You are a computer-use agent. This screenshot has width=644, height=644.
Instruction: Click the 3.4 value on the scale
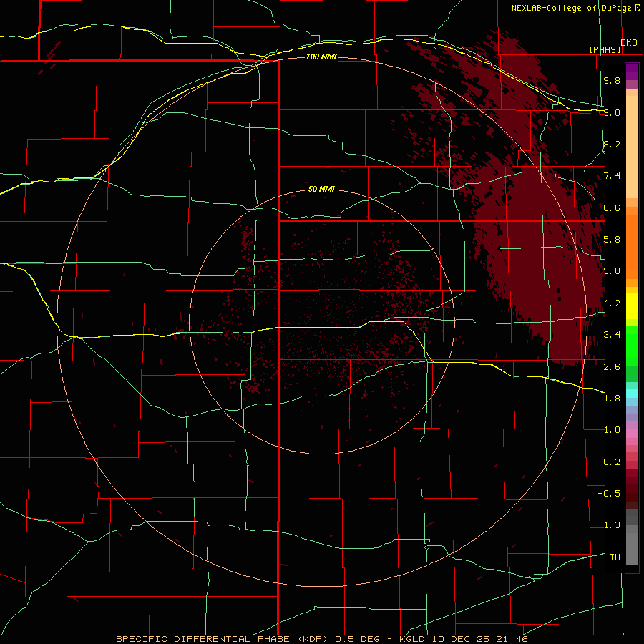[612, 335]
